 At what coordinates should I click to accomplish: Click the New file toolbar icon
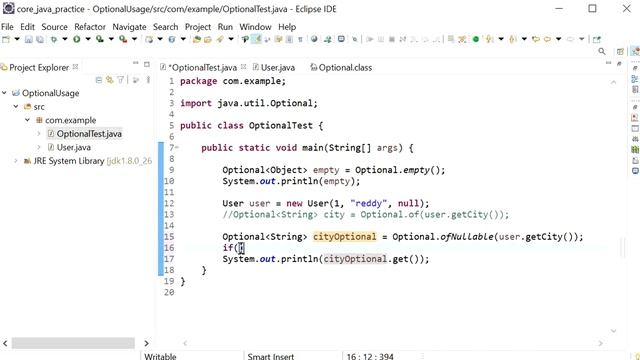[x=6, y=39]
